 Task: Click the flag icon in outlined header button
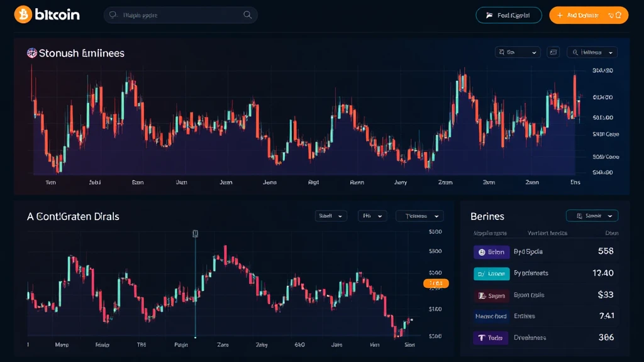[488, 15]
